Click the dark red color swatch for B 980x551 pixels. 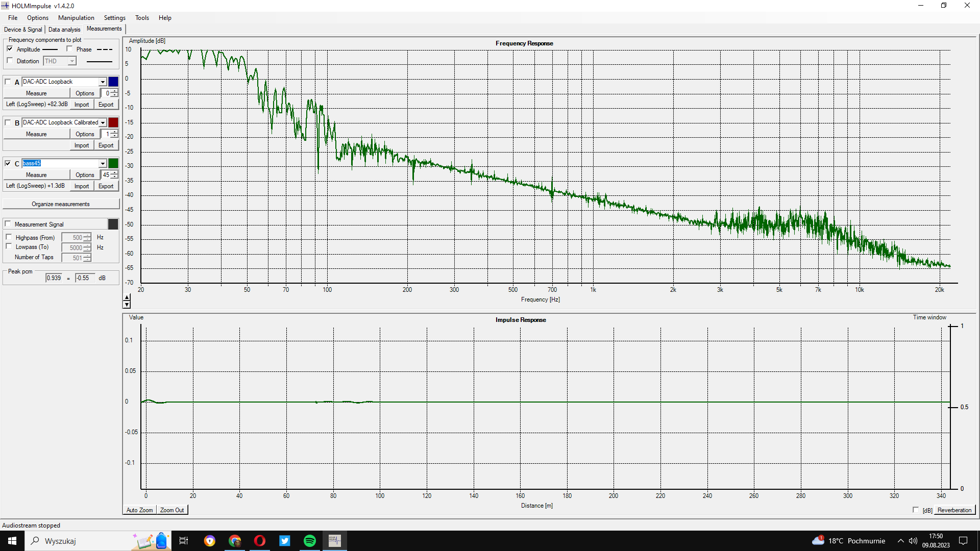(x=113, y=122)
